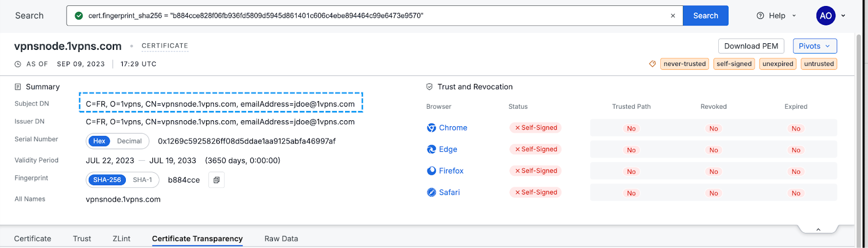Switch to the ZLint tab
Image resolution: width=868 pixels, height=248 pixels.
122,239
